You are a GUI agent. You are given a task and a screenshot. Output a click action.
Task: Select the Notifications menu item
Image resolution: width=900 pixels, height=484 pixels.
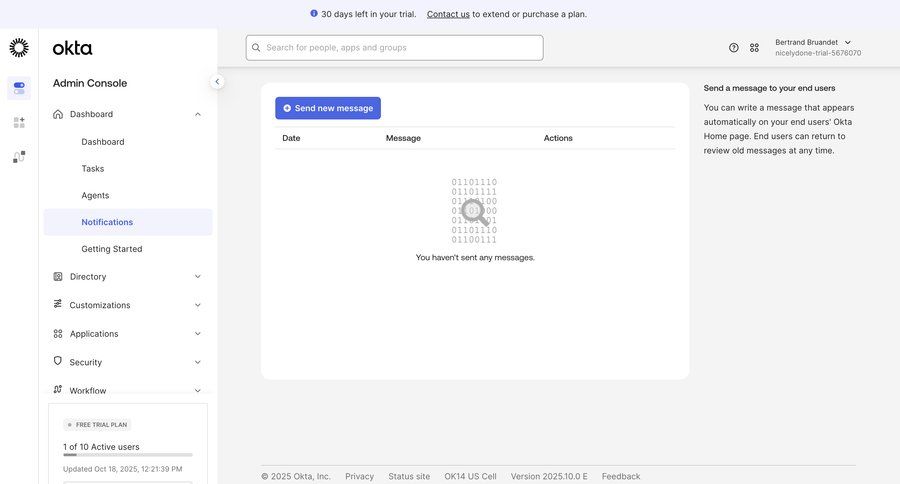point(128,222)
